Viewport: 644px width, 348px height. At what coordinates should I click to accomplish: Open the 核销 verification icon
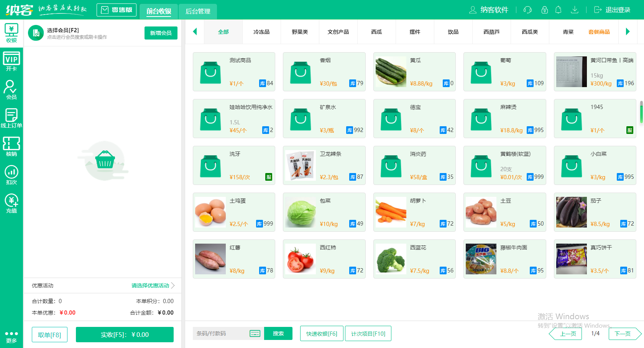point(11,146)
